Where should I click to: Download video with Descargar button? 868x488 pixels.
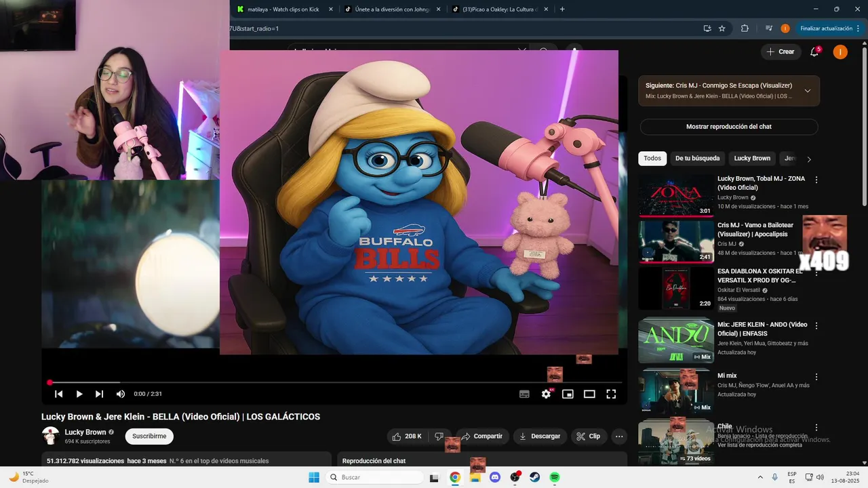(x=540, y=436)
